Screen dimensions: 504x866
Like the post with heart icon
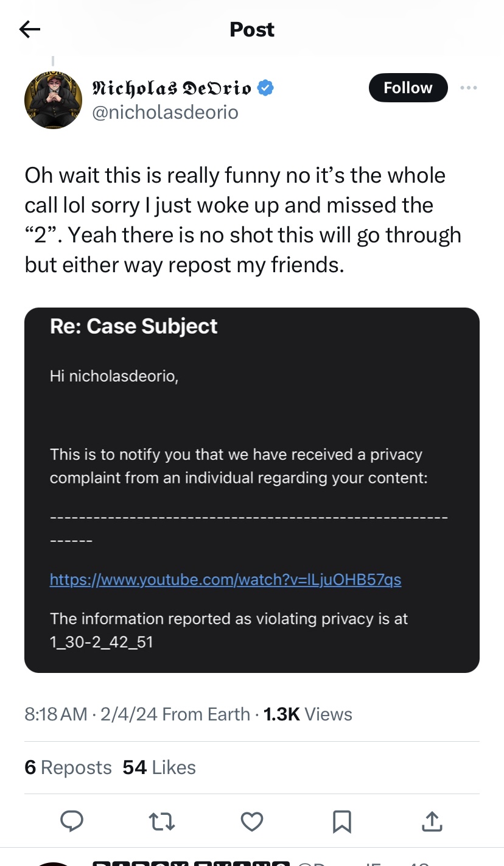[x=252, y=822]
